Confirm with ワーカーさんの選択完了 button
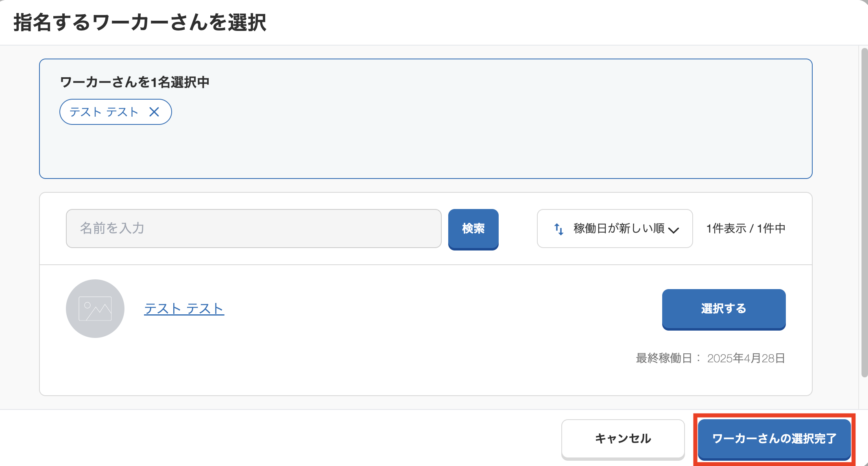Image resolution: width=868 pixels, height=466 pixels. (x=774, y=439)
